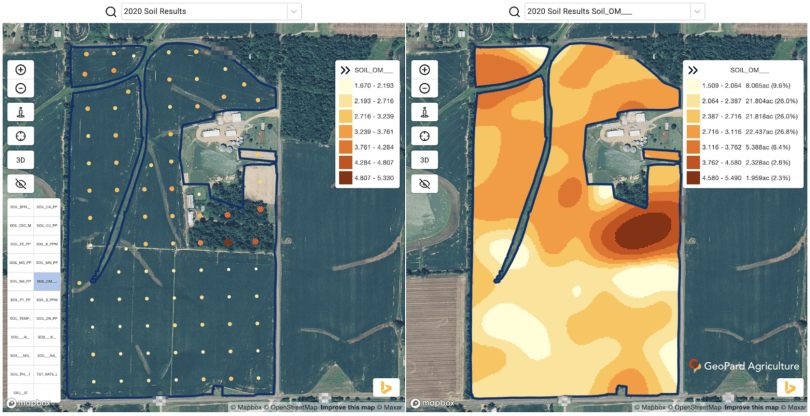Open the © Mapbox link on right map
Screen dimensions: 810x416
(649, 408)
